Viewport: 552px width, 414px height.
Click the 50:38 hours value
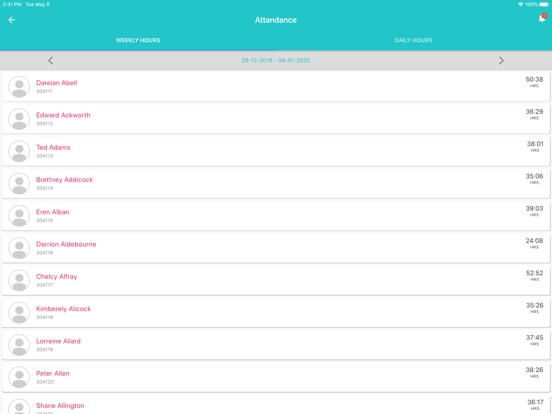point(534,80)
